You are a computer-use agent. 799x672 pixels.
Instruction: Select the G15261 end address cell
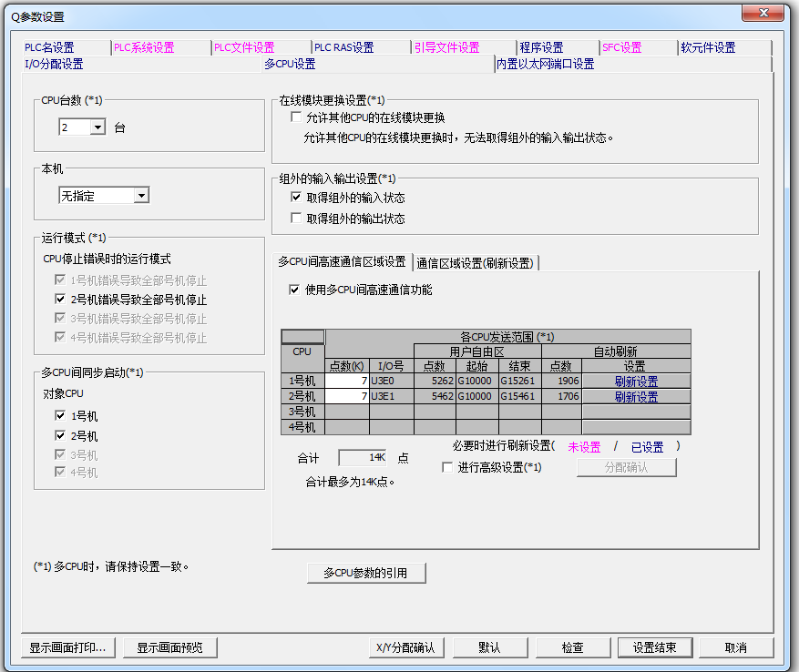(x=520, y=381)
